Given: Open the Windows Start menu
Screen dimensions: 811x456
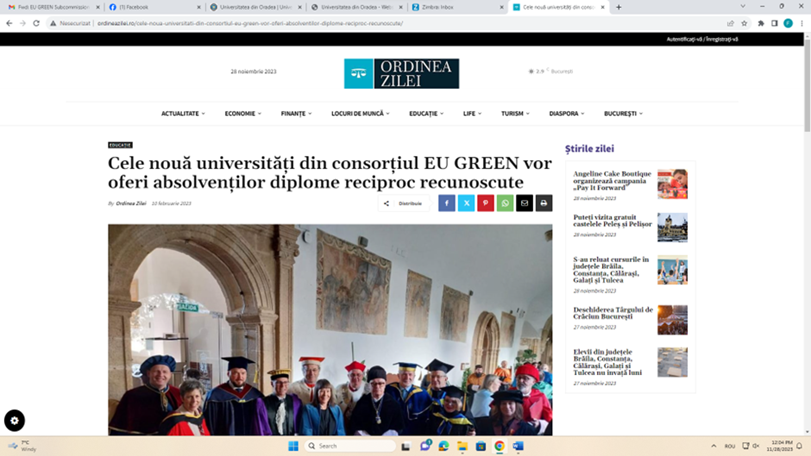Looking at the screenshot, I should pos(293,446).
